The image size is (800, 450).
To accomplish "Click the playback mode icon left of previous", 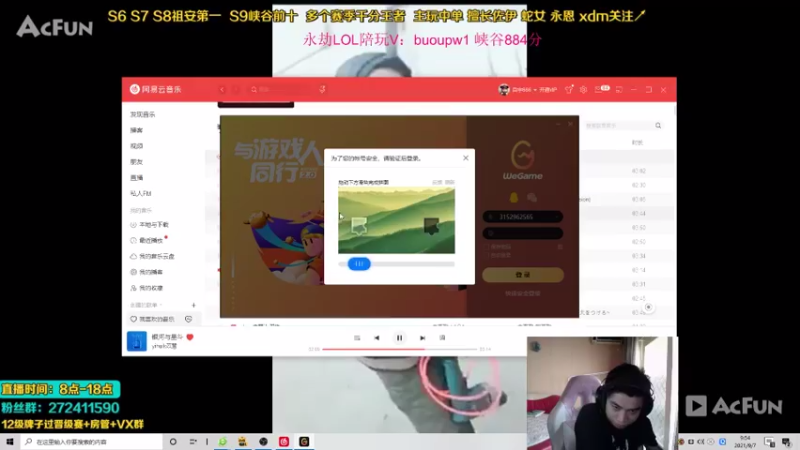I will coord(357,338).
